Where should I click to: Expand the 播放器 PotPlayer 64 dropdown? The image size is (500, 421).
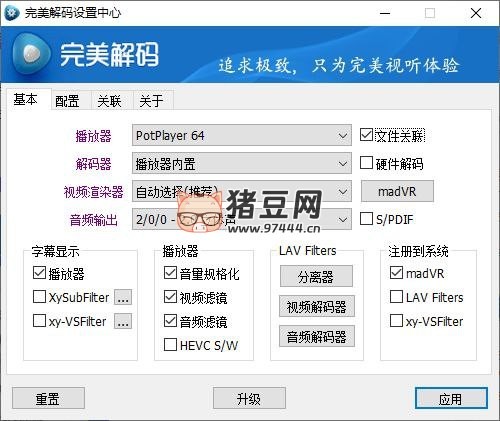pyautogui.click(x=242, y=135)
